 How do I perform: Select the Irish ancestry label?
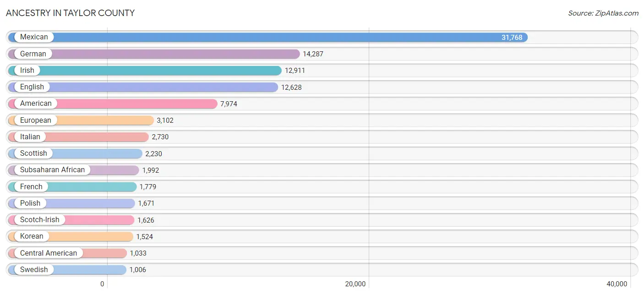pos(27,70)
